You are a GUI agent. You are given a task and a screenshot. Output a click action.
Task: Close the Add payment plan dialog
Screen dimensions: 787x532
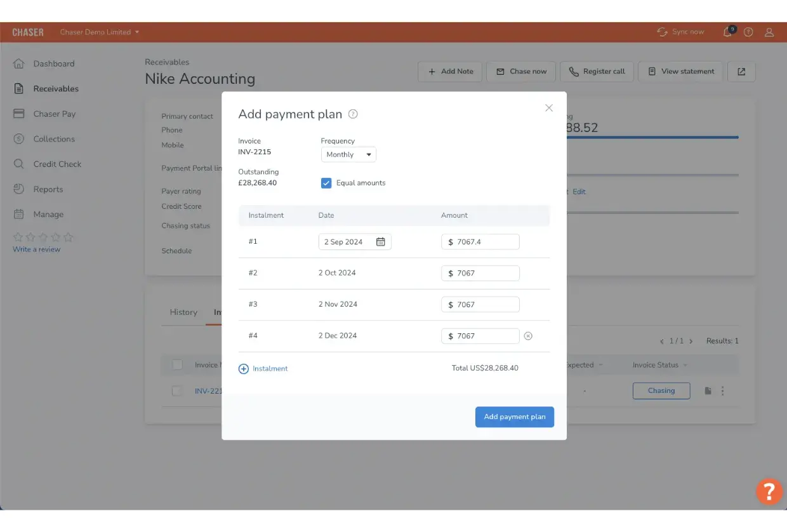(549, 108)
